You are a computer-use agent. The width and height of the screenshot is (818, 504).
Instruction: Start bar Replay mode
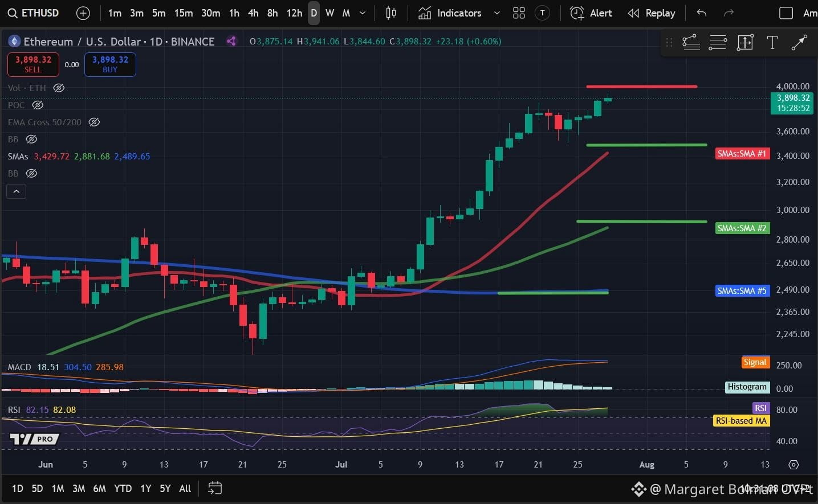652,13
